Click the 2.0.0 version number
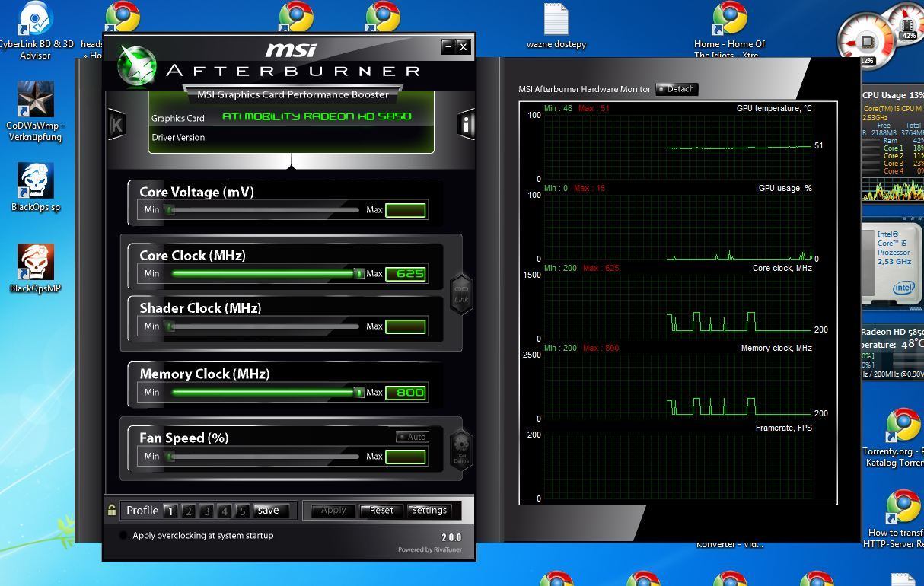The height and width of the screenshot is (586, 924). point(451,537)
